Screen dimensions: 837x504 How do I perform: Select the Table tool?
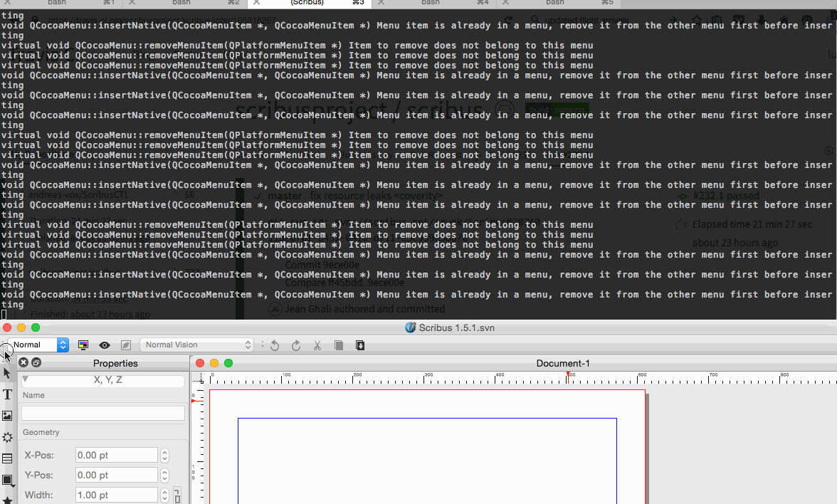[x=7, y=458]
